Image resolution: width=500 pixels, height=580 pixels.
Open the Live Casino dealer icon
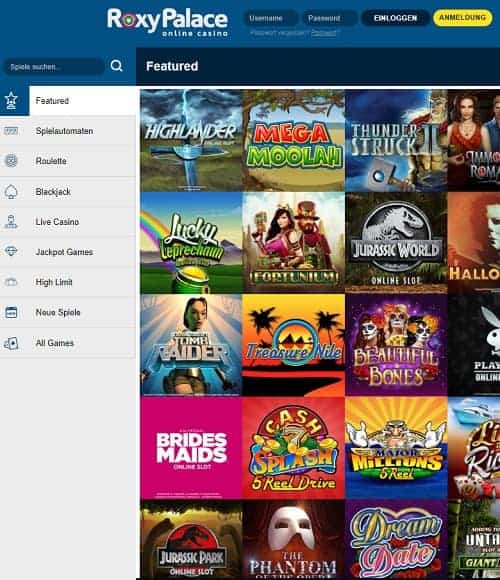click(x=11, y=222)
